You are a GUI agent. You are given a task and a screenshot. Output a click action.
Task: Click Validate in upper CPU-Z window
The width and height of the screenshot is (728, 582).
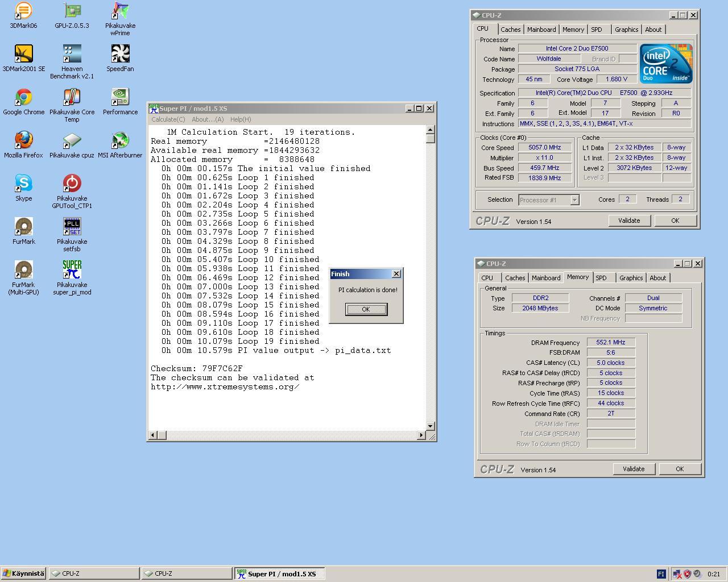[629, 221]
